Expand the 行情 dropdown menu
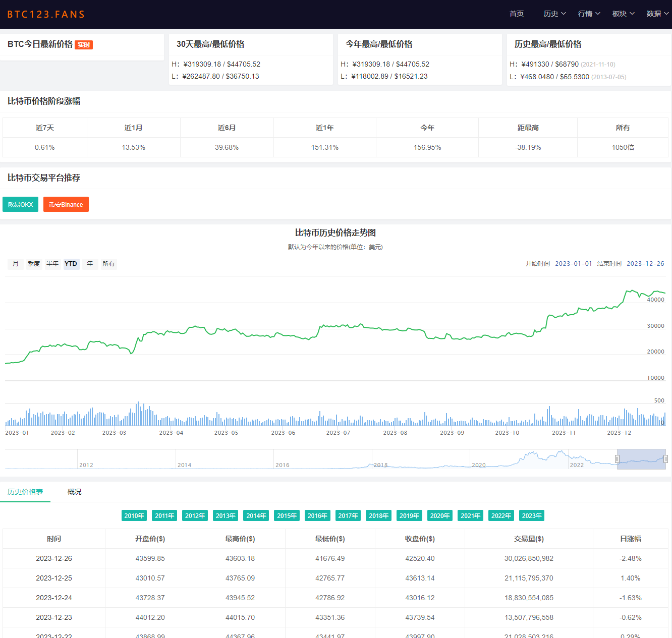The image size is (672, 638). [x=589, y=14]
